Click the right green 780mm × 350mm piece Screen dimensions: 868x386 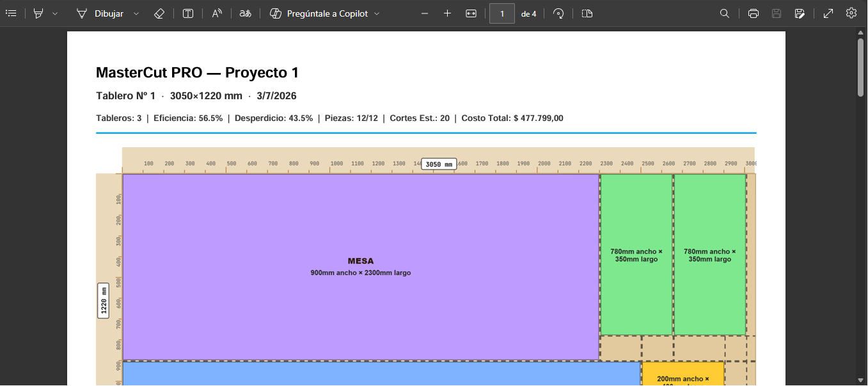click(710, 255)
